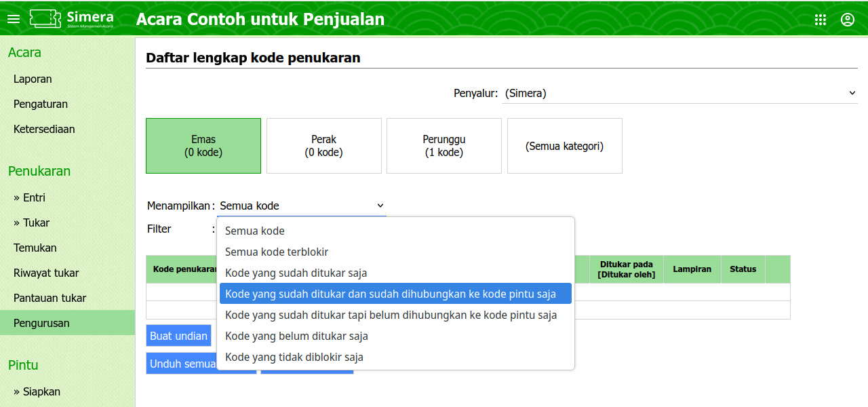Choose option belum dihubungkan ke kode pintu

click(395, 315)
